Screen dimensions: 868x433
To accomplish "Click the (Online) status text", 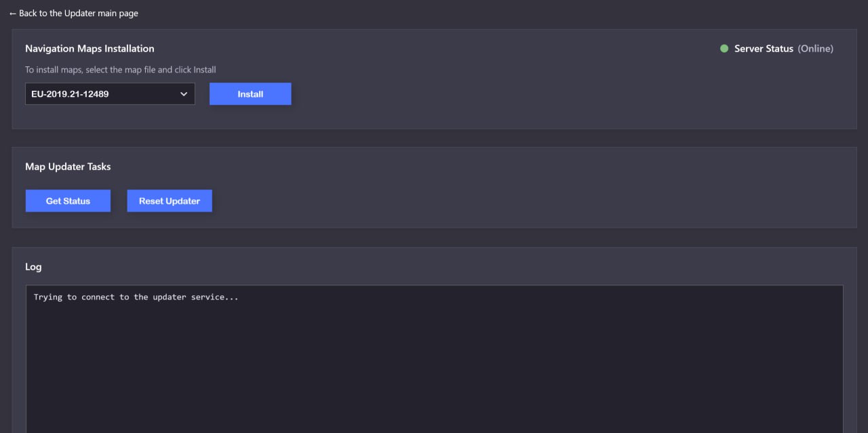I will click(x=815, y=49).
